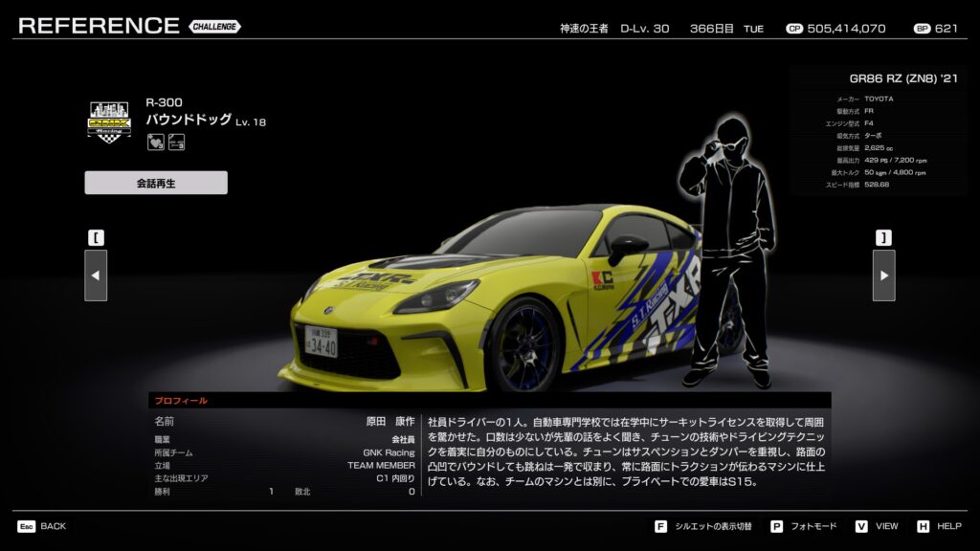Image resolution: width=980 pixels, height=551 pixels.
Task: Click the BP points badge
Action: pos(922,29)
